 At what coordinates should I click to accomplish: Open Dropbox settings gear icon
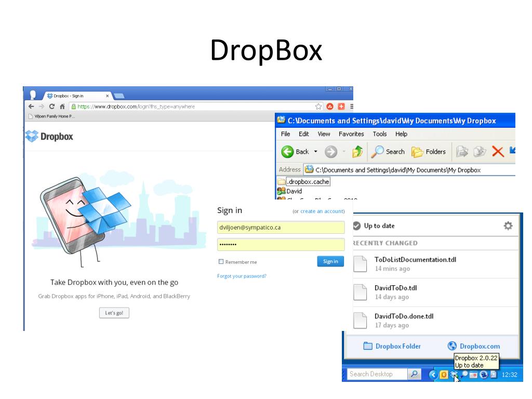coord(508,225)
